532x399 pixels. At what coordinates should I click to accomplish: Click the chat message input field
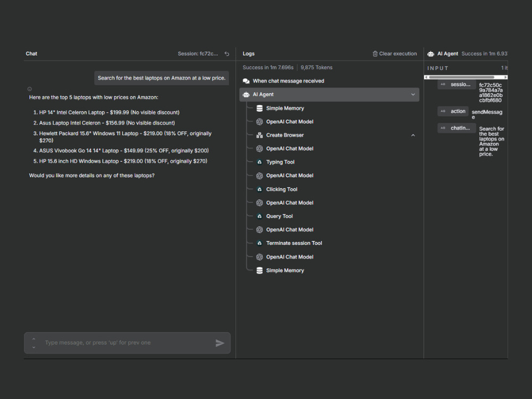click(x=128, y=343)
